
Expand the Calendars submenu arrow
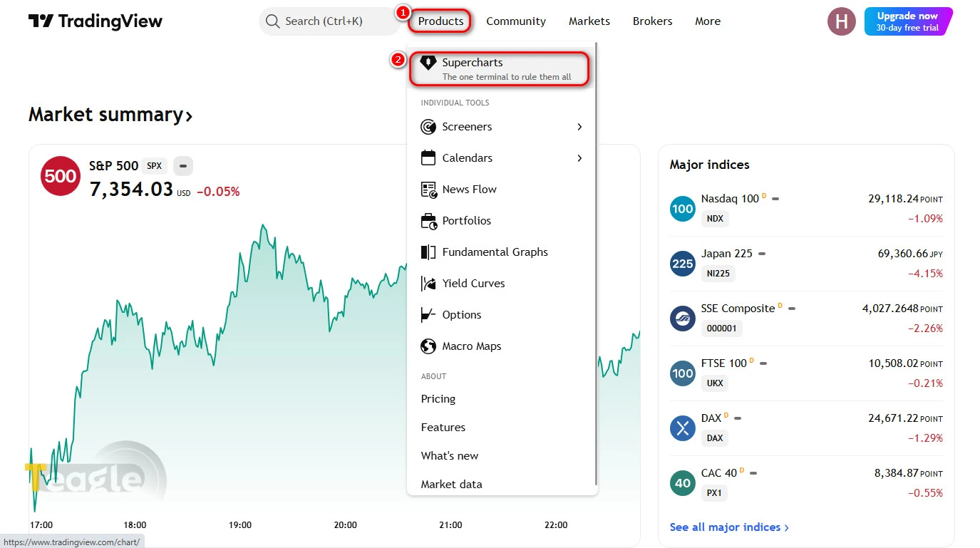(x=579, y=158)
